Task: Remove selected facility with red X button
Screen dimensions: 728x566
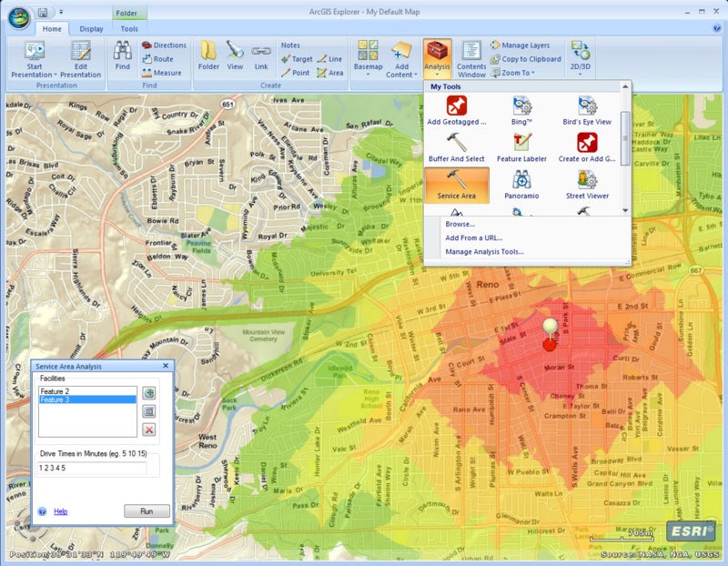Action: point(149,430)
